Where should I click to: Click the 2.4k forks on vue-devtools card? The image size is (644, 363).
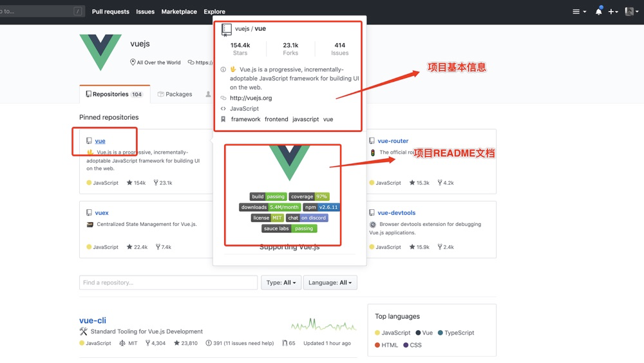tap(446, 247)
